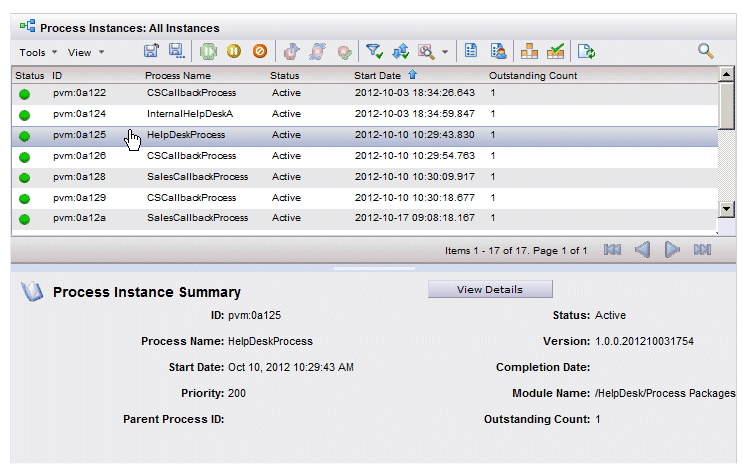
Task: Select the highlighted row pvm:0a125
Action: click(x=364, y=136)
